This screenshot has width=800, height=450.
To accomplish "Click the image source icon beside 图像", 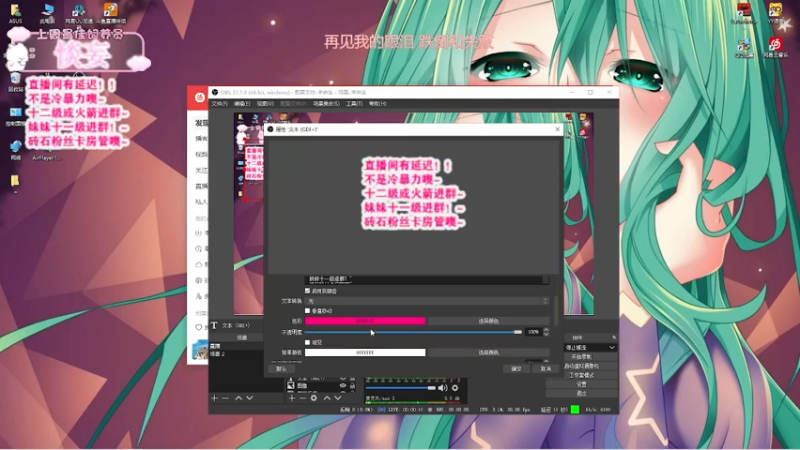I will (291, 386).
